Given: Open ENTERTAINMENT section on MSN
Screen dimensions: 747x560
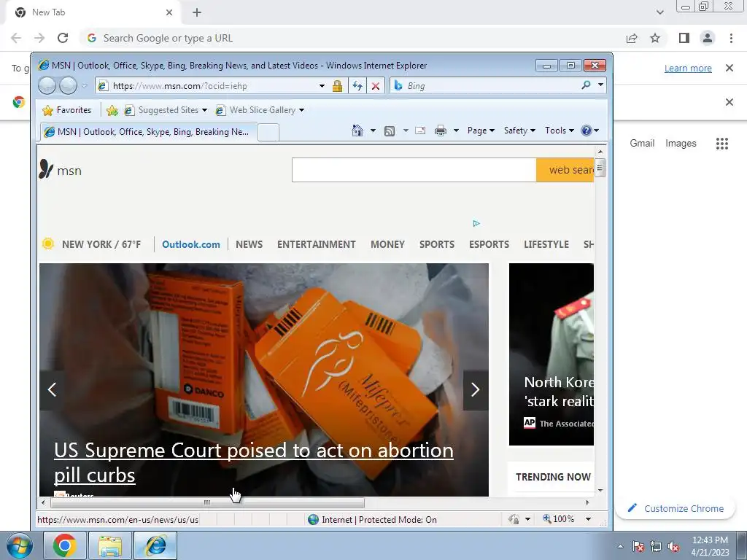Looking at the screenshot, I should click(x=317, y=244).
